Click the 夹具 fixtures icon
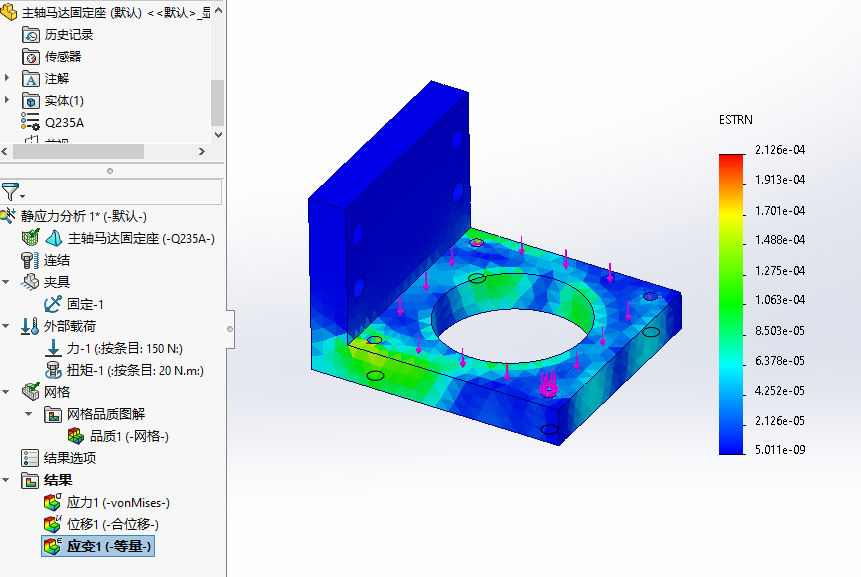This screenshot has width=861, height=577. pyautogui.click(x=30, y=282)
